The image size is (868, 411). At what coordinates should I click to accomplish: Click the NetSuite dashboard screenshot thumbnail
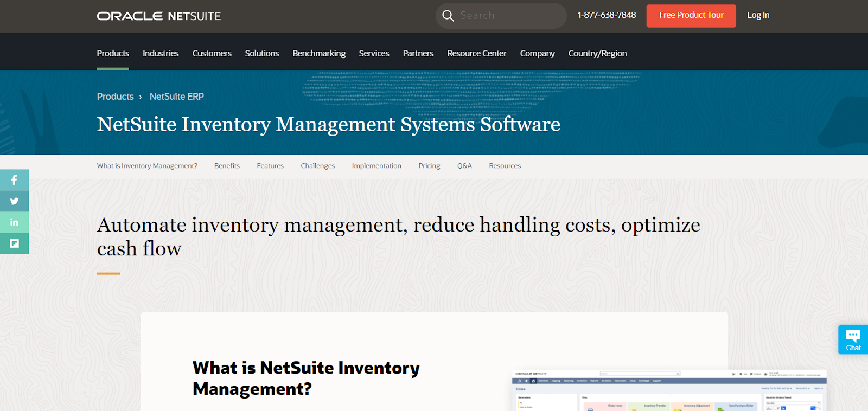point(669,390)
